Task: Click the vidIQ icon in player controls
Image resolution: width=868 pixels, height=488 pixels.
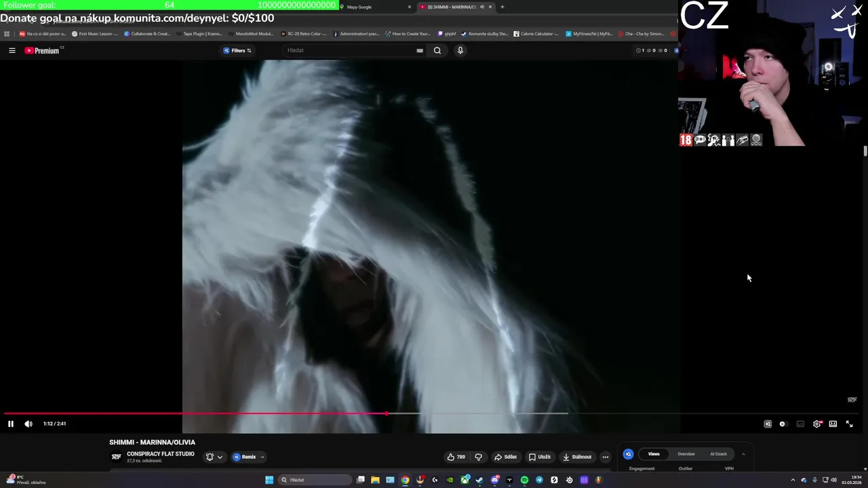Action: point(768,424)
